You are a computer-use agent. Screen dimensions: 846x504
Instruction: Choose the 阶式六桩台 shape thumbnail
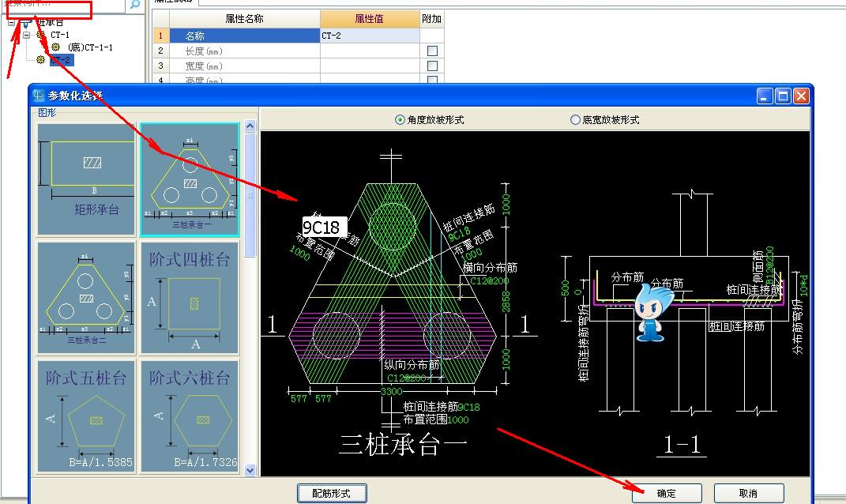click(190, 416)
